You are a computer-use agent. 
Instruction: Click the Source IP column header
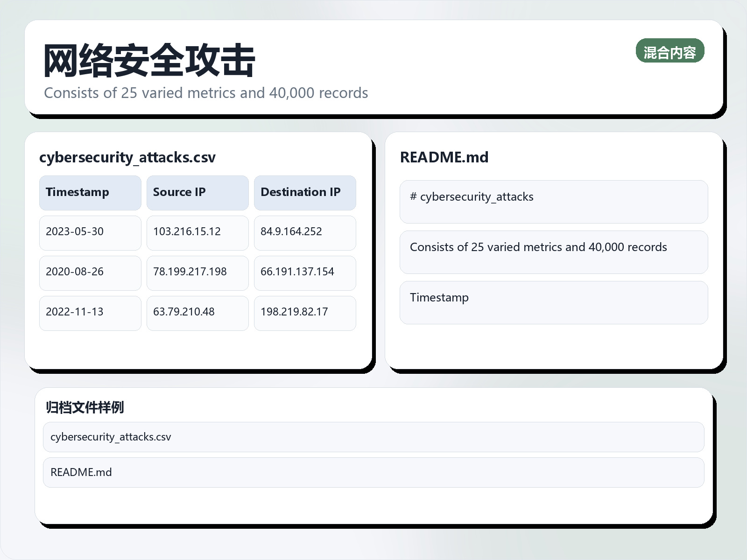click(197, 192)
